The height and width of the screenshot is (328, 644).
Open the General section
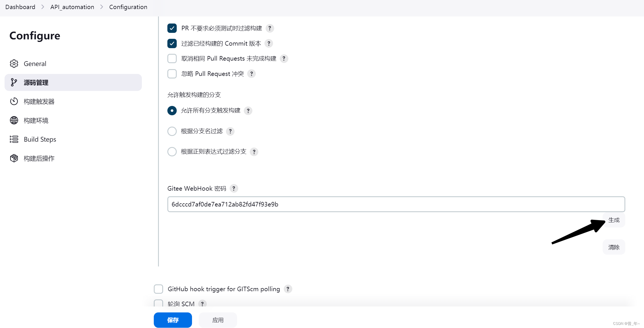73,64
